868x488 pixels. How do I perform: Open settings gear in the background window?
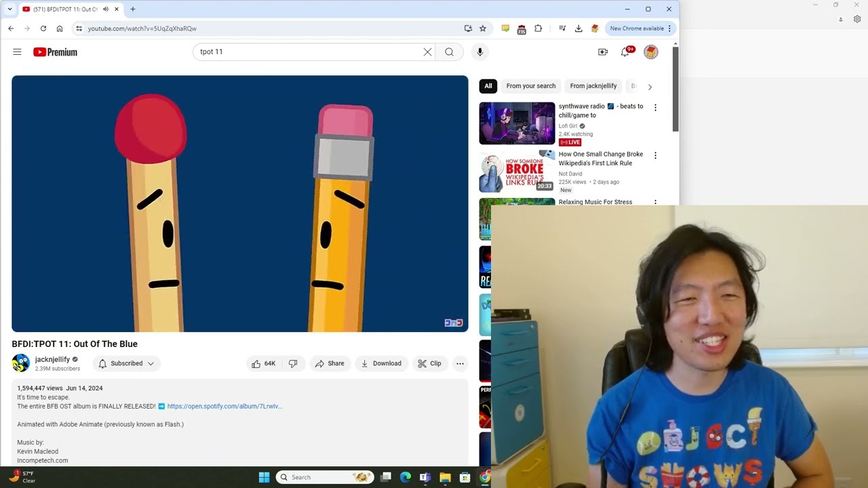click(x=857, y=20)
